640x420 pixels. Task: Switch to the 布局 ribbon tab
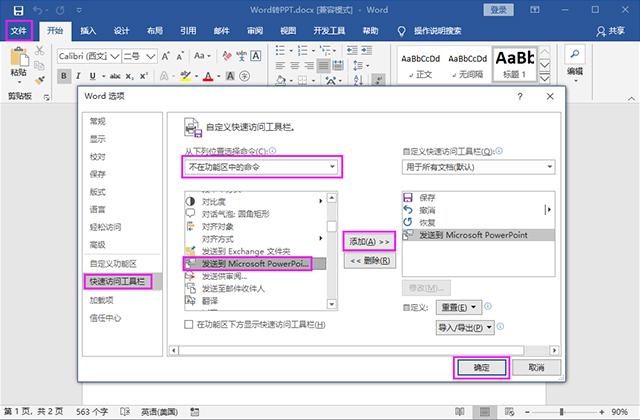point(155,31)
